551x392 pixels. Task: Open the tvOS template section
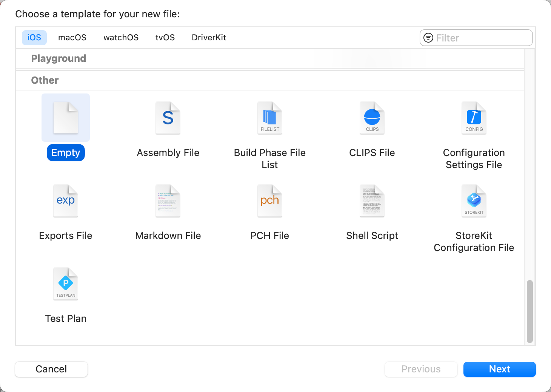click(165, 37)
